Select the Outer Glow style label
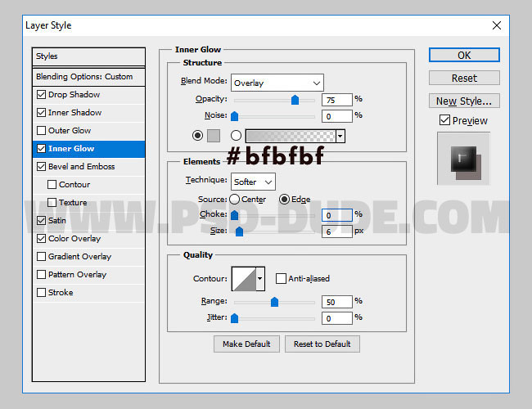The image size is (532, 409). (x=70, y=130)
